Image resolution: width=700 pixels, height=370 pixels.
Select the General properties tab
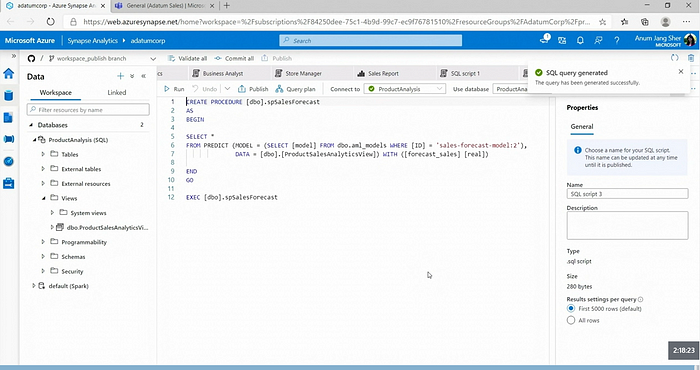[x=582, y=127]
